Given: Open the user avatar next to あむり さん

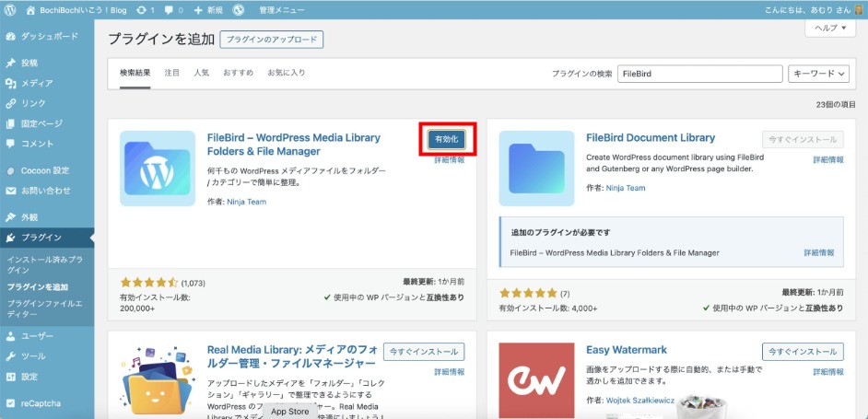Looking at the screenshot, I should pyautogui.click(x=858, y=10).
